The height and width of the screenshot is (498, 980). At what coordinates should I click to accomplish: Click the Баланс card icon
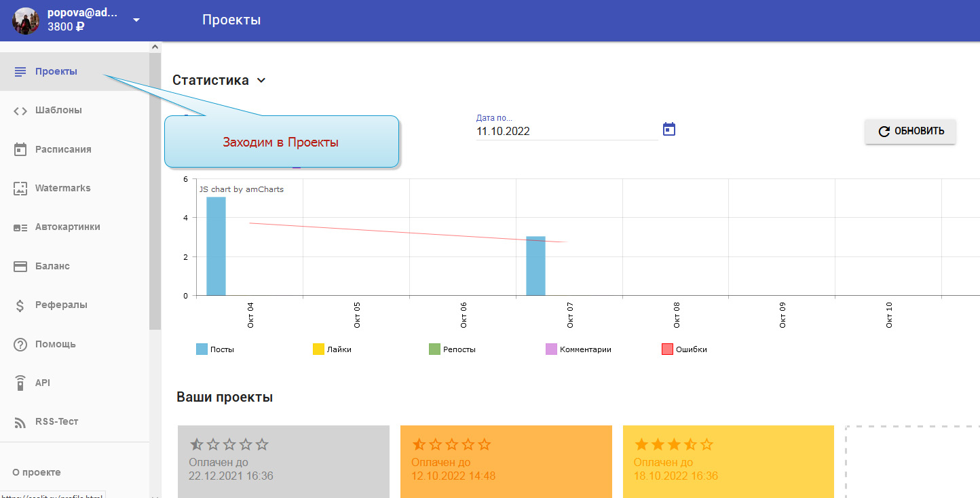pos(20,266)
